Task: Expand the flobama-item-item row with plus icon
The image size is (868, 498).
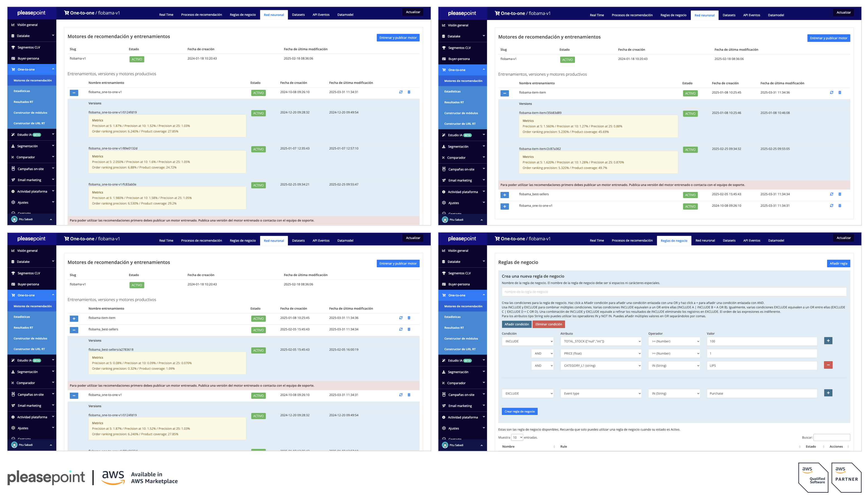Action: pos(74,318)
